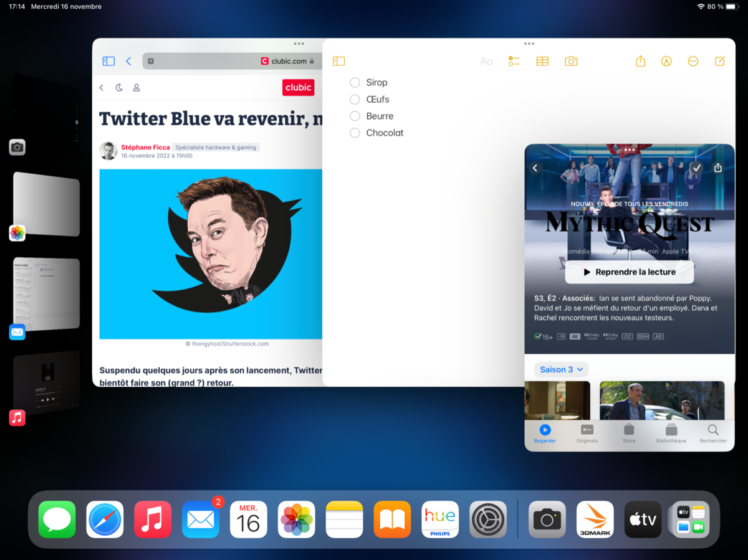Open text format Aa in Notes
The image size is (748, 560).
(x=486, y=61)
